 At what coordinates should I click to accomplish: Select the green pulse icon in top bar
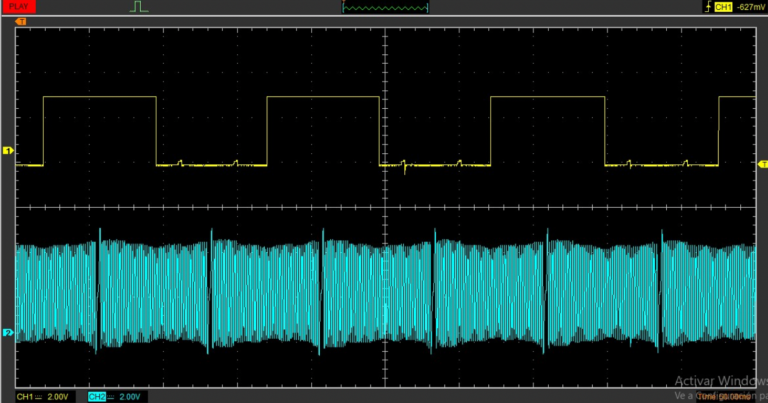click(140, 7)
